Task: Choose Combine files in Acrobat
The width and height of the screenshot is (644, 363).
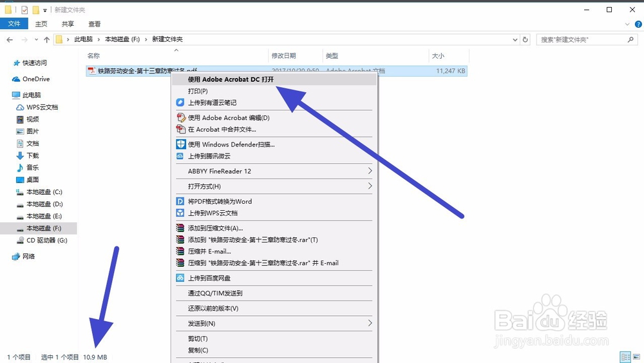Action: click(222, 129)
